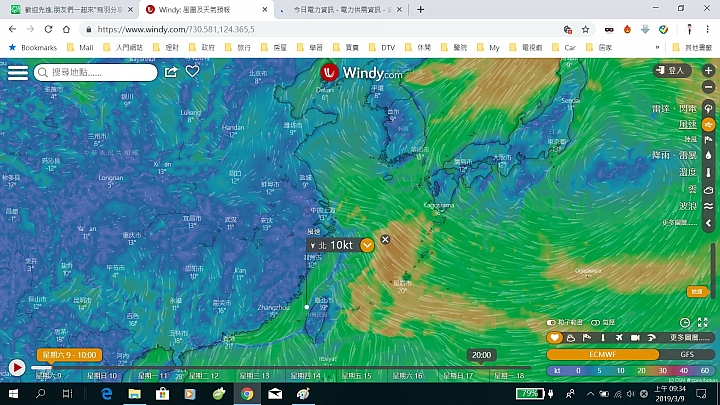Expand more layers with the chevron arrow
Image resolution: width=720 pixels, height=405 pixels.
click(x=709, y=223)
